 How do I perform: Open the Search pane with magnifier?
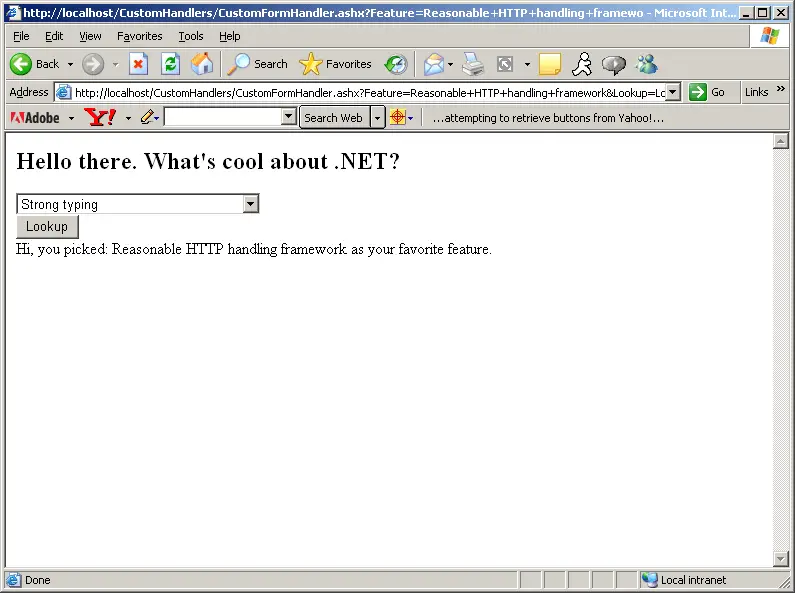coord(257,64)
